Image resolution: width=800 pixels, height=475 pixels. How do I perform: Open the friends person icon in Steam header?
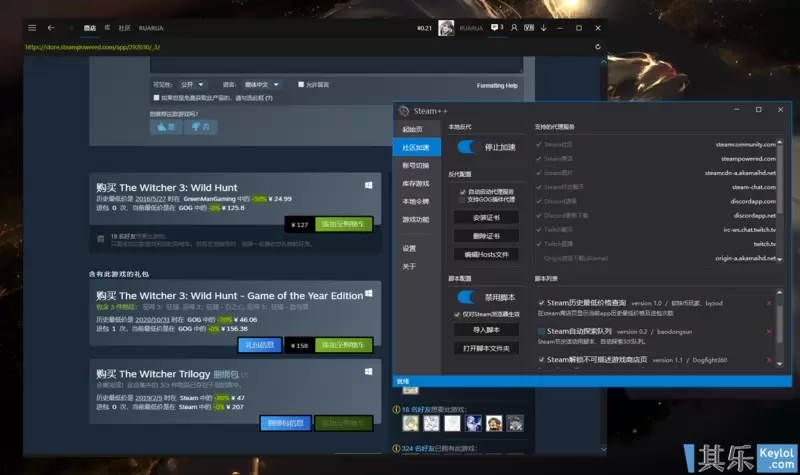click(514, 28)
